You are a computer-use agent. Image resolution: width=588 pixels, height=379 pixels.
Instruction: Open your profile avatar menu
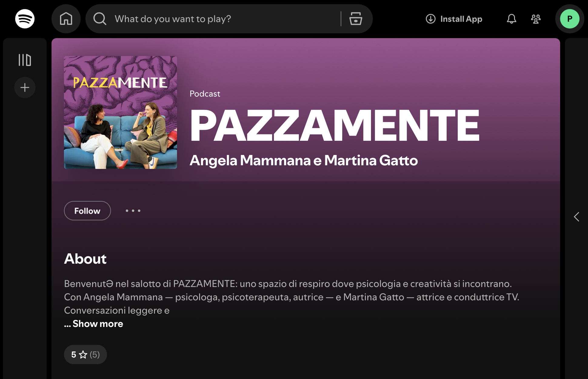570,19
